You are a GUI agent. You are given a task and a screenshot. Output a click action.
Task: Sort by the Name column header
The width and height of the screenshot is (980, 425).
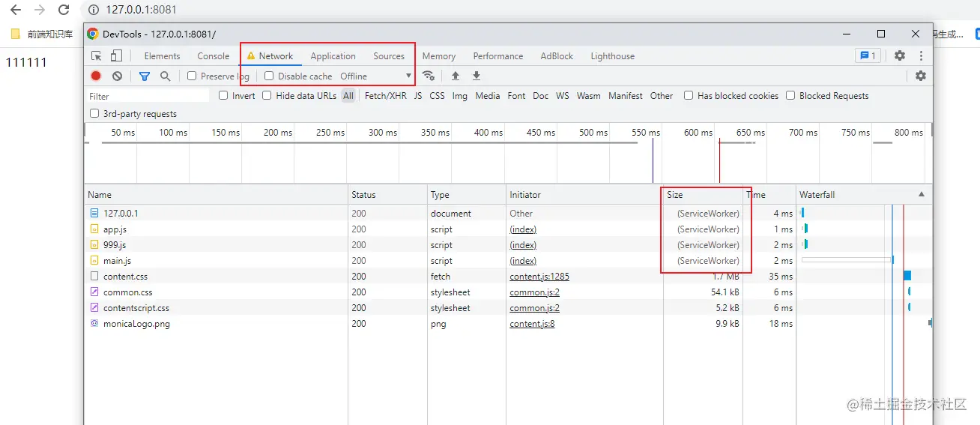pyautogui.click(x=216, y=194)
